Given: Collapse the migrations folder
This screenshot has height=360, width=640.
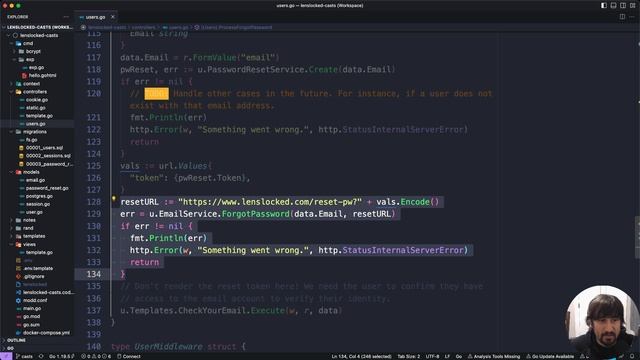Looking at the screenshot, I should 34,132.
